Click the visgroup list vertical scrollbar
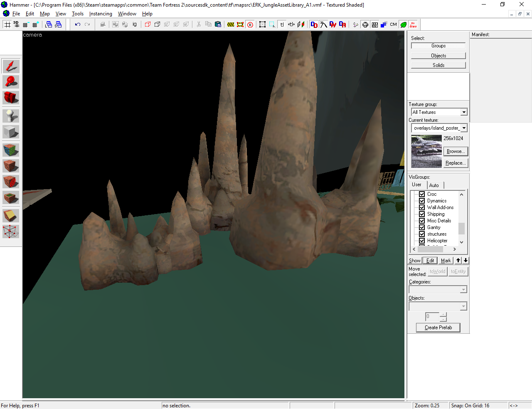532x409 pixels. point(461,218)
